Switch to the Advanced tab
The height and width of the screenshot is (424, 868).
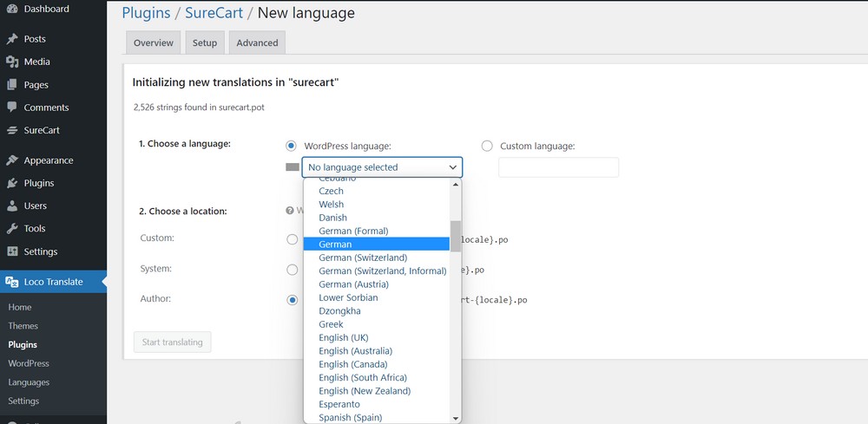(258, 42)
